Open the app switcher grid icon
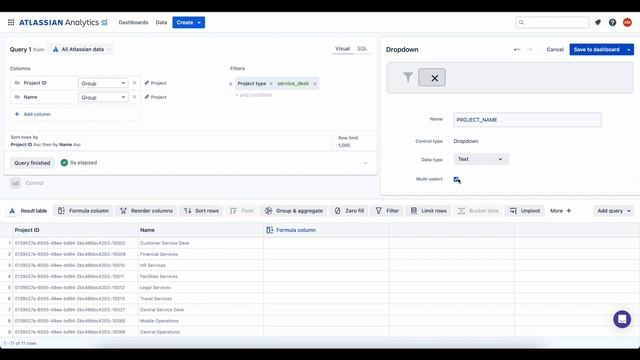640x360 pixels. click(11, 22)
